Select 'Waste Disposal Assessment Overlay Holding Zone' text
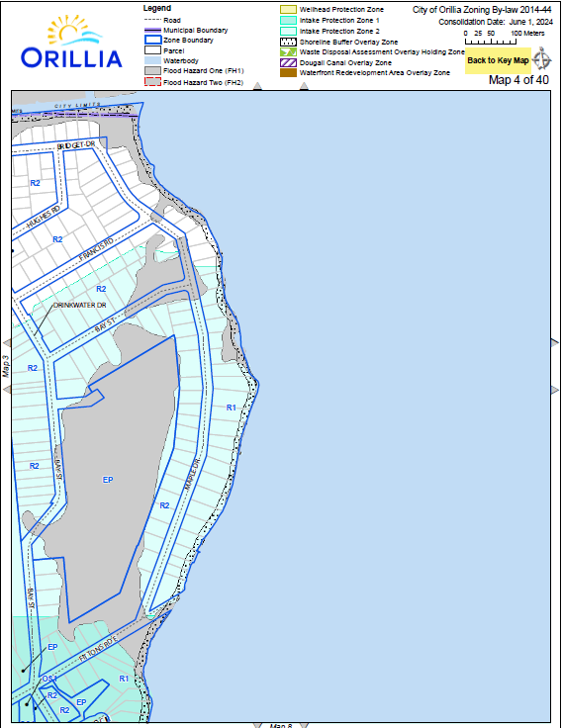This screenshot has width=563, height=728. (x=382, y=52)
